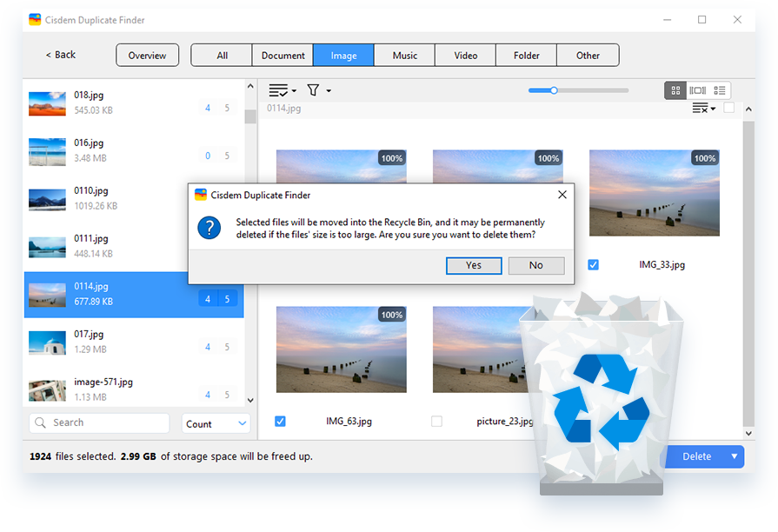
Task: Tick the 0114.jpg group header checkbox
Action: [x=728, y=109]
